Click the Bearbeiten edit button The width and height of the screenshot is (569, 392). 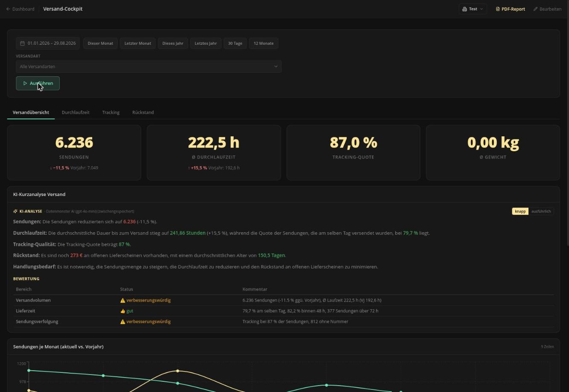pyautogui.click(x=547, y=9)
